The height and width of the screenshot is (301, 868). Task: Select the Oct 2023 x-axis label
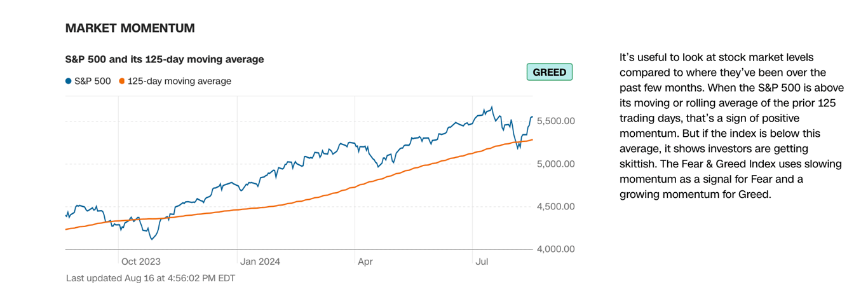click(141, 261)
